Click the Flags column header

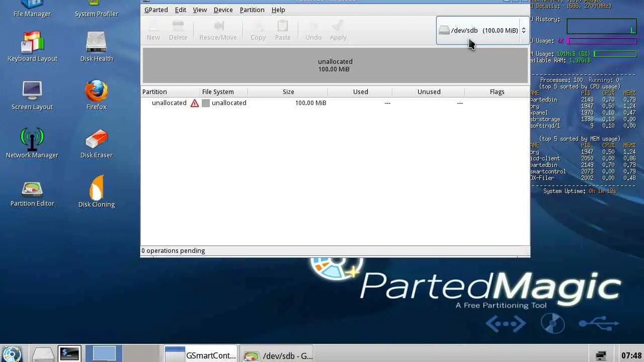pos(497,92)
